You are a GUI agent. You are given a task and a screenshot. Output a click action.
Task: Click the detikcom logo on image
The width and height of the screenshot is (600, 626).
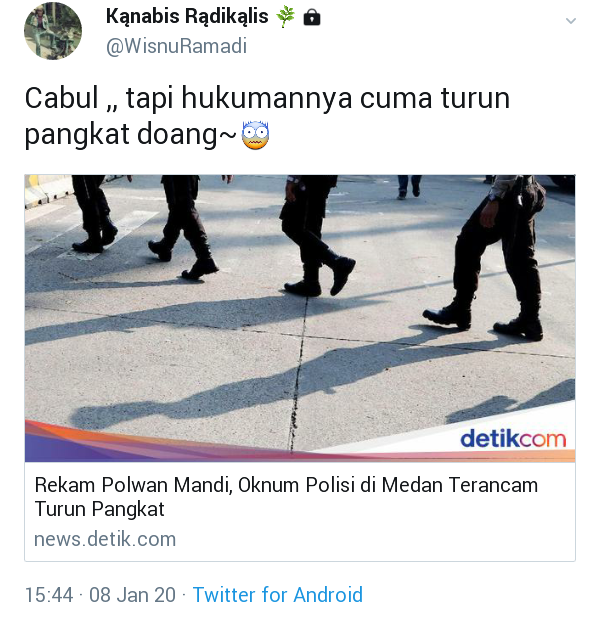tap(513, 438)
